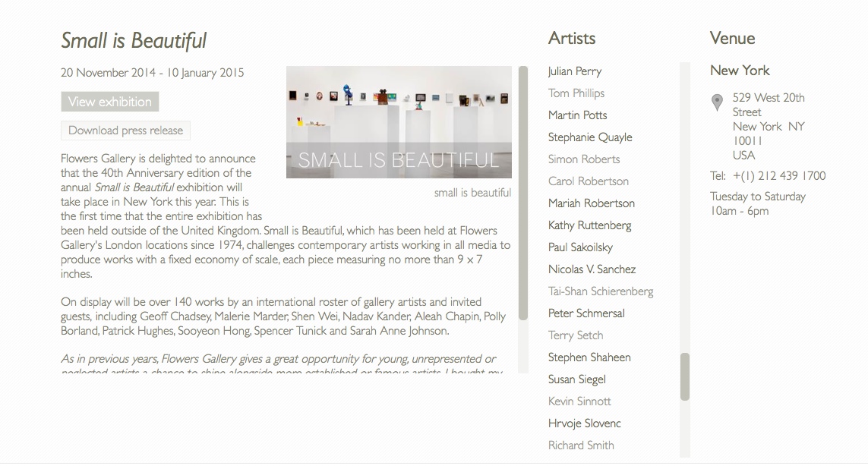Select Paul Sakoilsky from the artists
This screenshot has height=469, width=868.
click(580, 247)
